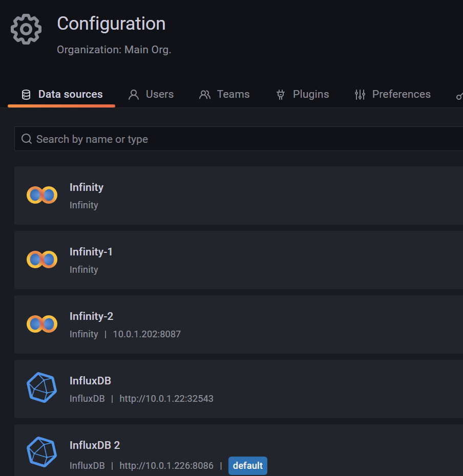Click the sliders icon beside Preferences
Image resolution: width=463 pixels, height=476 pixels.
click(x=360, y=95)
